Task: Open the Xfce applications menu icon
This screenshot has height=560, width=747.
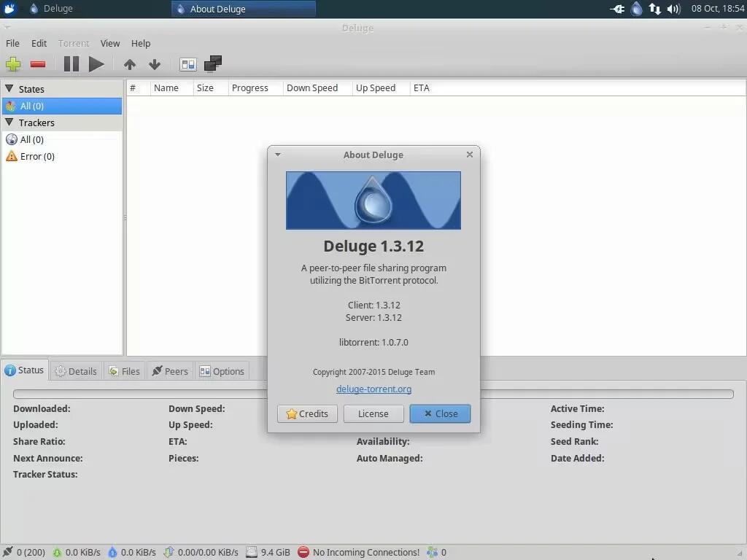Action: tap(9, 9)
